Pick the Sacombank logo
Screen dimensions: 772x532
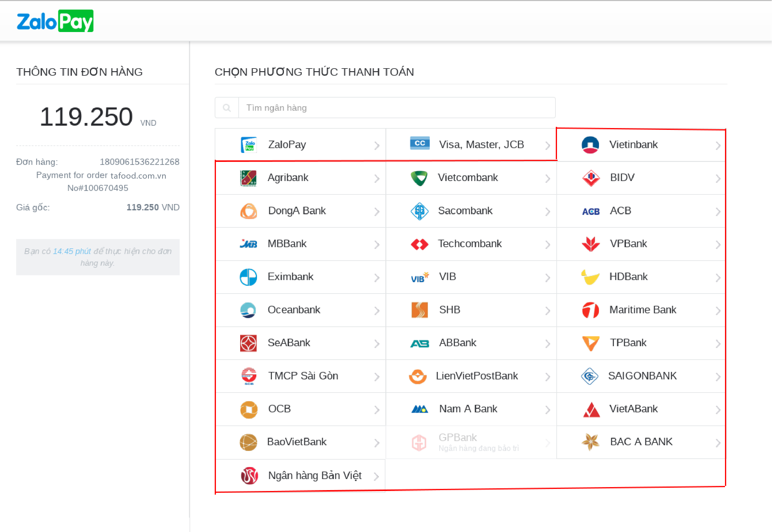click(x=420, y=211)
